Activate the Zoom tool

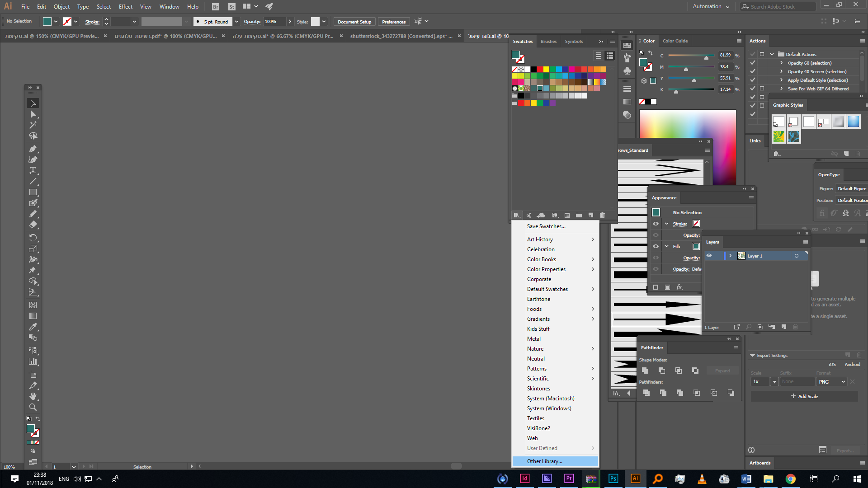pyautogui.click(x=33, y=407)
